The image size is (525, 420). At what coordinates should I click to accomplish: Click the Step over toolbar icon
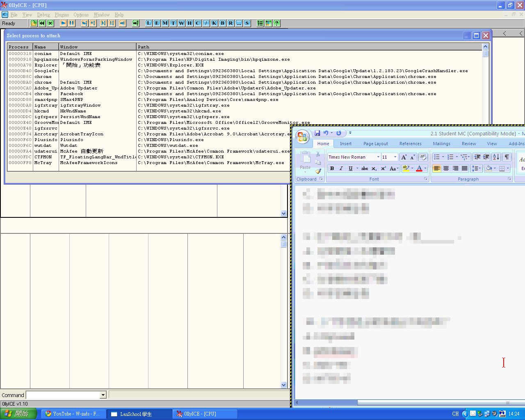pyautogui.click(x=93, y=23)
